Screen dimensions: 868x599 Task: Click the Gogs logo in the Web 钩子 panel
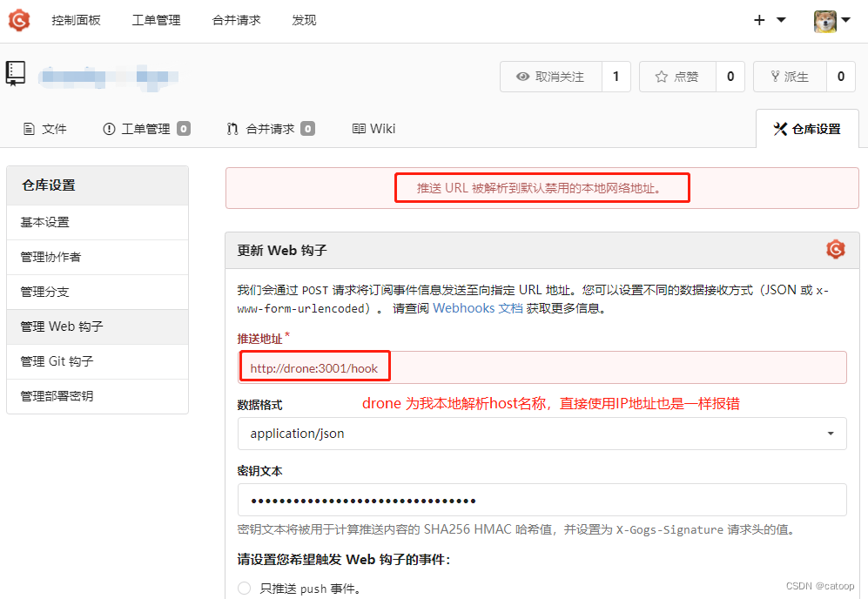click(x=836, y=249)
